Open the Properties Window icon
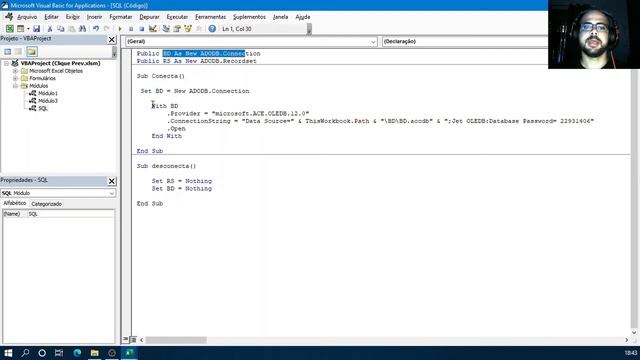This screenshot has width=640, height=360. 177,29
